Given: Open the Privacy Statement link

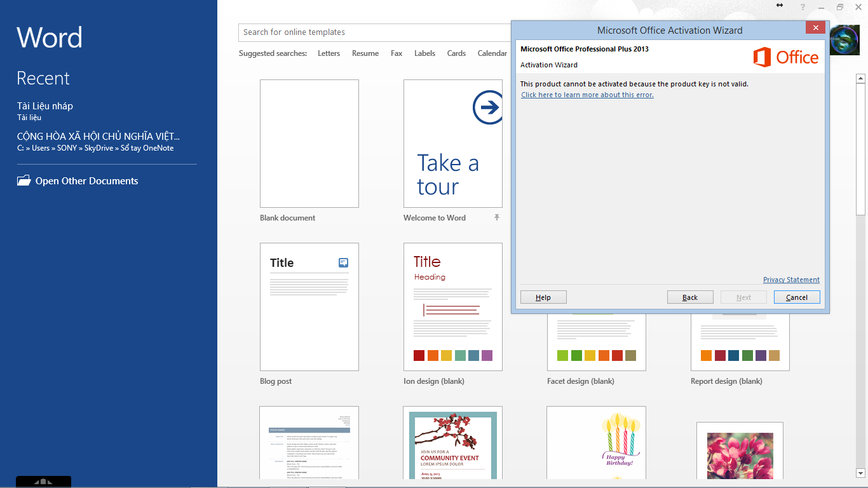Looking at the screenshot, I should 791,280.
